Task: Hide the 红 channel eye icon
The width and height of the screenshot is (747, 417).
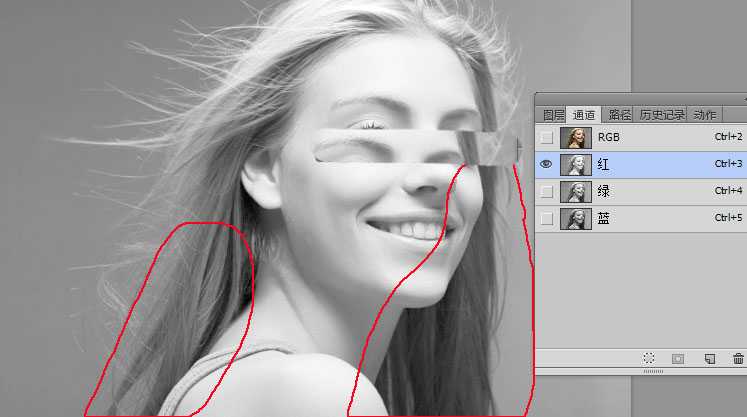Action: (x=545, y=164)
